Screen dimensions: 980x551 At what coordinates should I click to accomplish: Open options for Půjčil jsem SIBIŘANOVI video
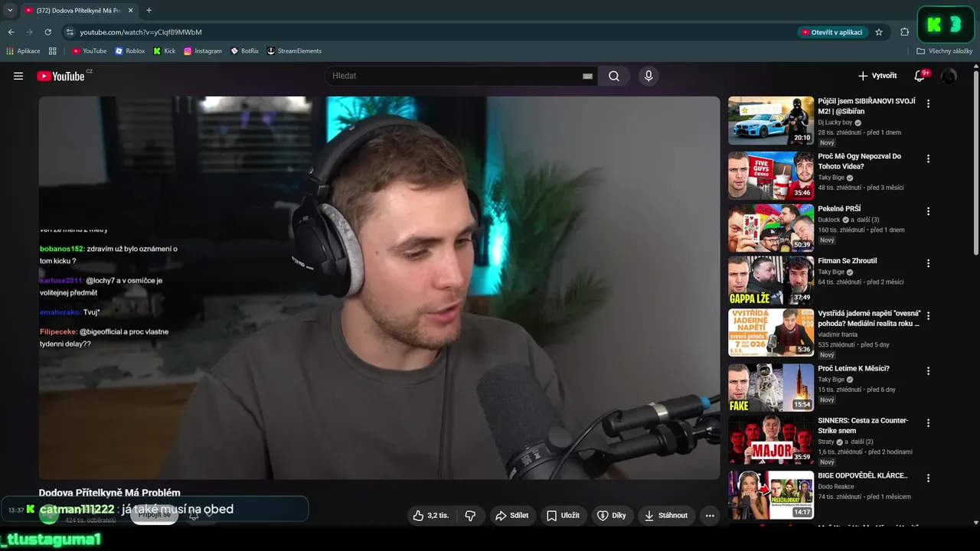click(928, 103)
